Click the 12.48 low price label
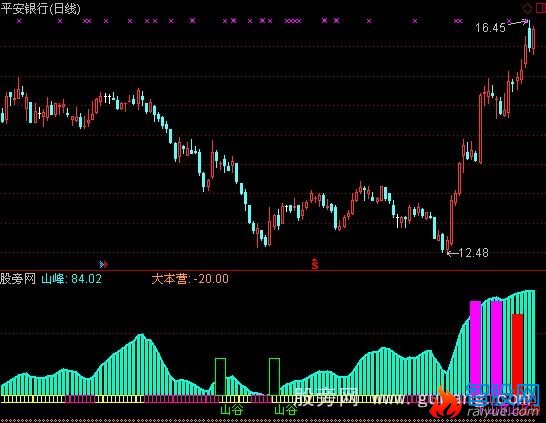 click(474, 253)
